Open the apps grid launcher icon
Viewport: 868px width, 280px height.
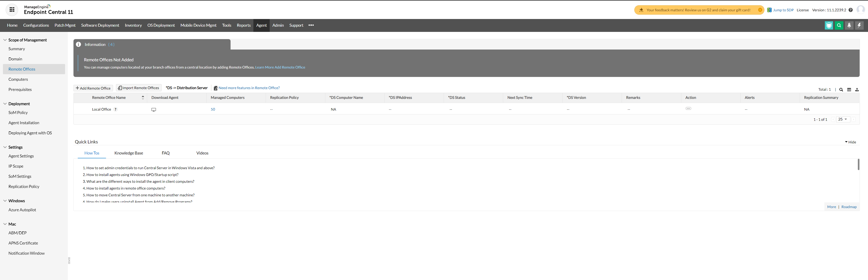[x=12, y=10]
